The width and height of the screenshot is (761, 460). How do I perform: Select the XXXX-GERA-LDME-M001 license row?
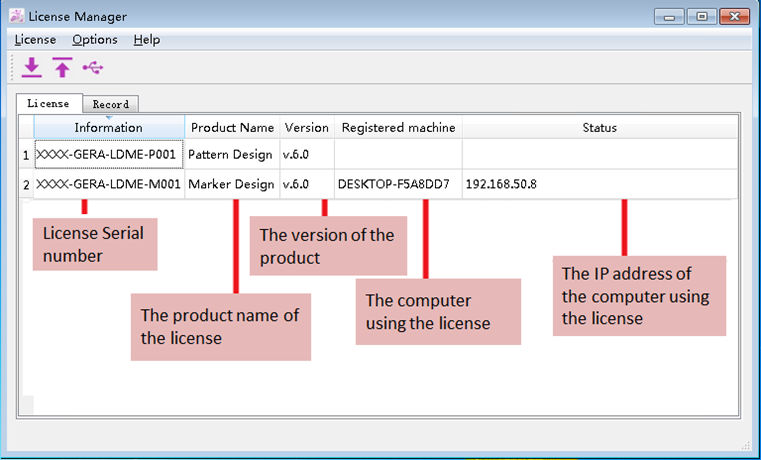(x=108, y=185)
